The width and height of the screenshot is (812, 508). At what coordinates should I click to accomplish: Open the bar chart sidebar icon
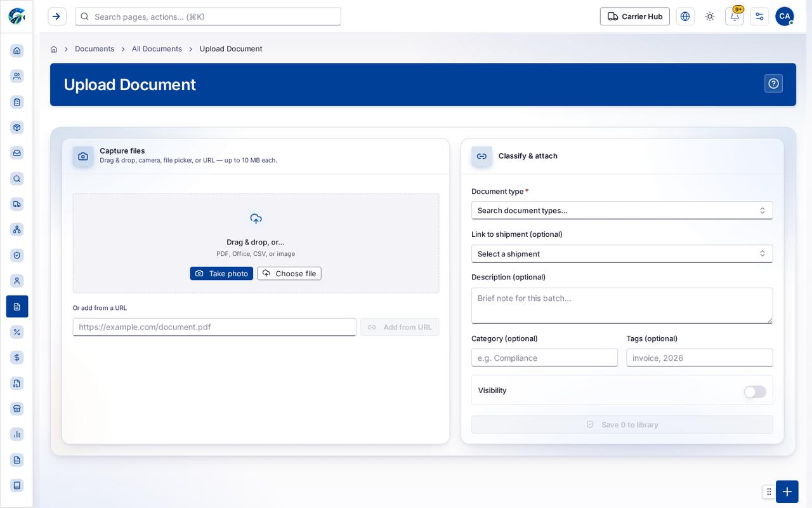click(17, 434)
